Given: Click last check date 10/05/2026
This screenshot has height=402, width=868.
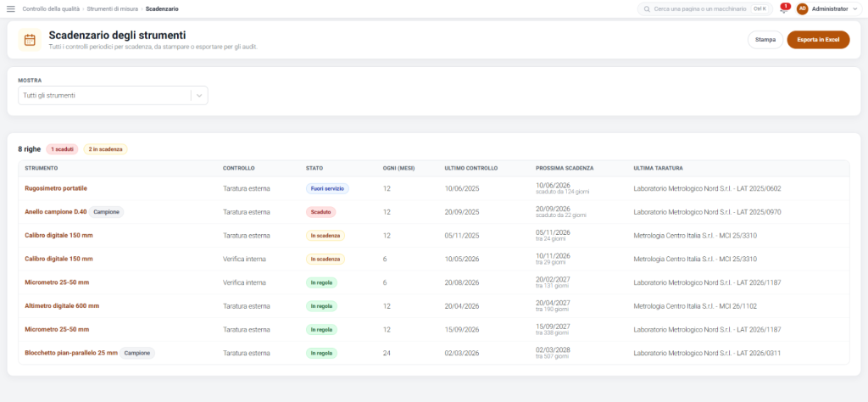Looking at the screenshot, I should point(462,259).
